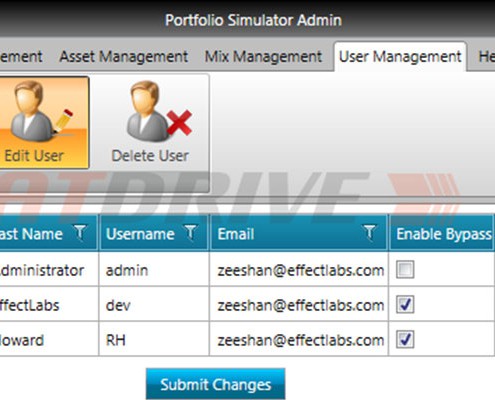Image resolution: width=495 pixels, height=400 pixels.
Task: Sort by the Email column header
Action: 236,234
